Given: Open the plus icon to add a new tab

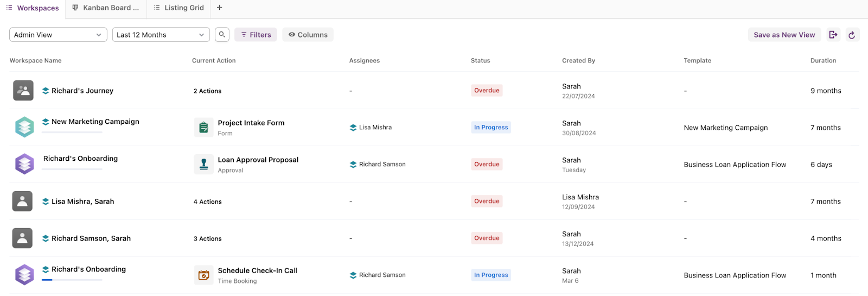Looking at the screenshot, I should (219, 8).
